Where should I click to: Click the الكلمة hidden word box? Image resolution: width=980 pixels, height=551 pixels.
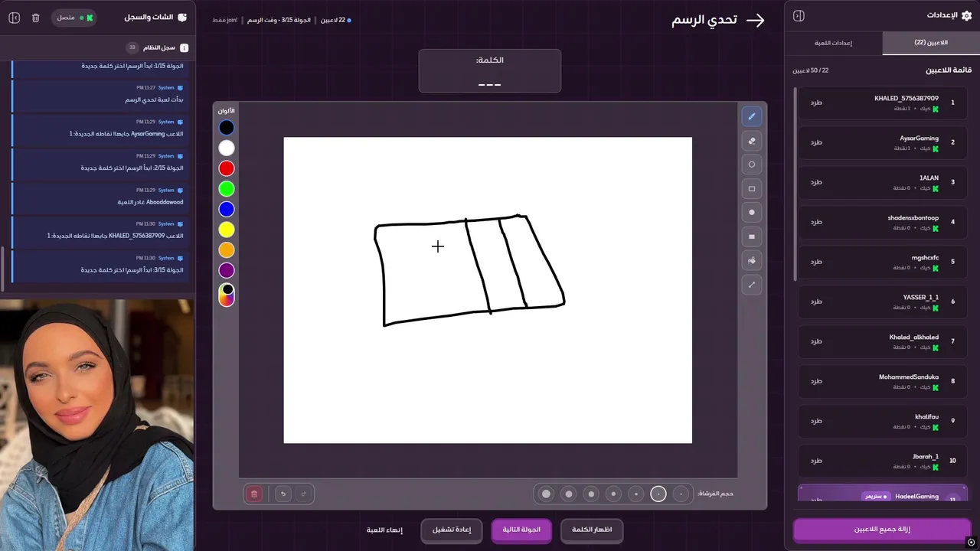click(490, 71)
